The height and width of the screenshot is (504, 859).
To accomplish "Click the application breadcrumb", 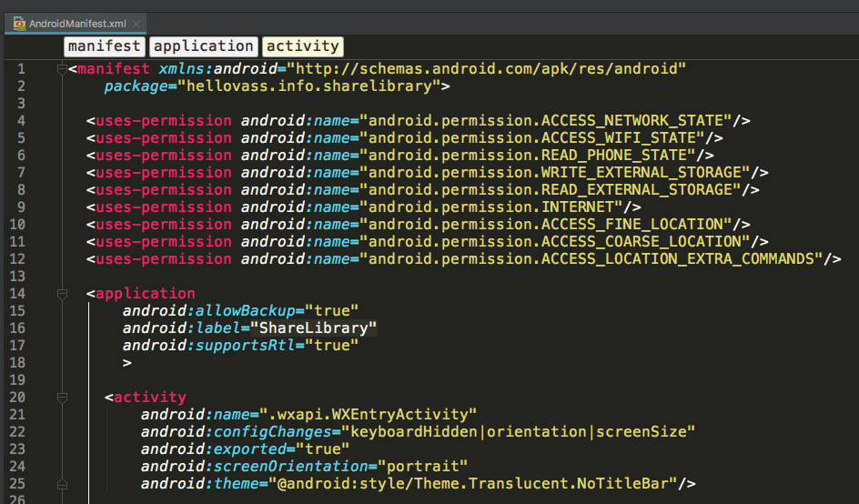I will pos(203,46).
